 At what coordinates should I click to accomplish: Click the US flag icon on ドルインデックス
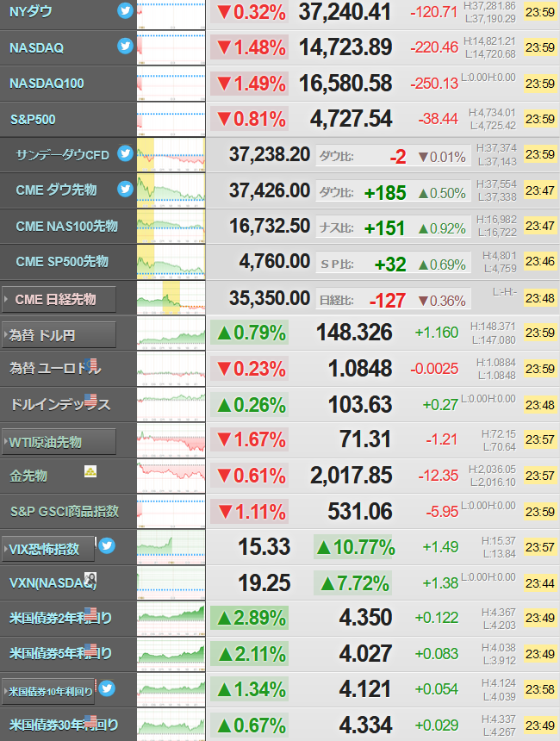point(90,401)
